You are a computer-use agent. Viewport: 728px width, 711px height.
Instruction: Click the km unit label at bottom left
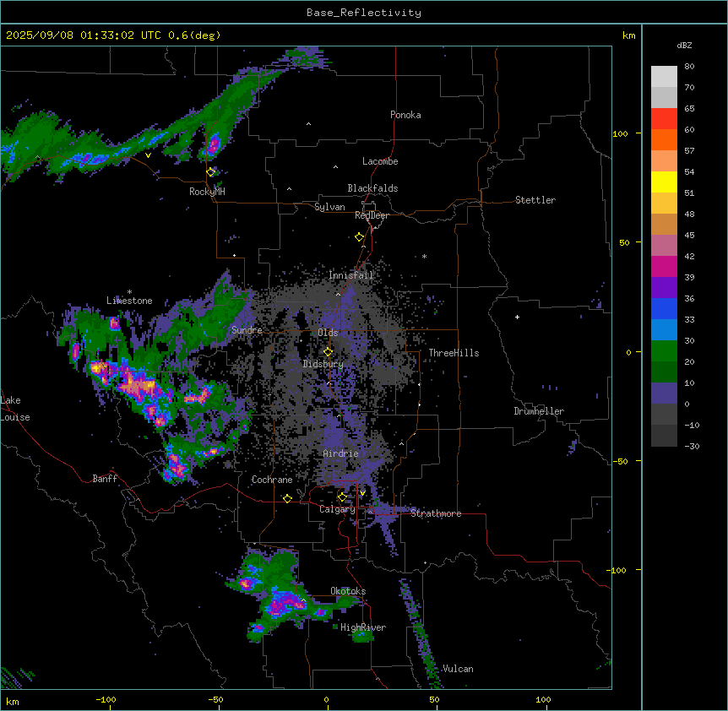pyautogui.click(x=13, y=701)
